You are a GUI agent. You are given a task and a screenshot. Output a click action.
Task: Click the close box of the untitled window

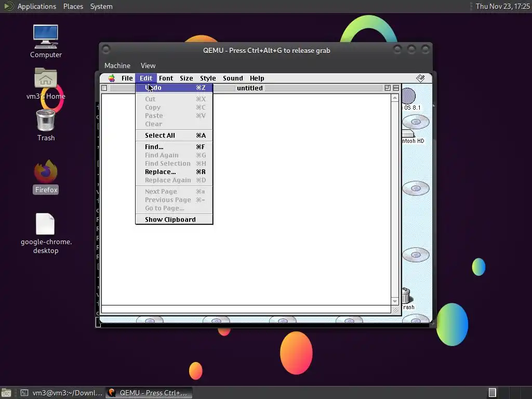click(104, 88)
